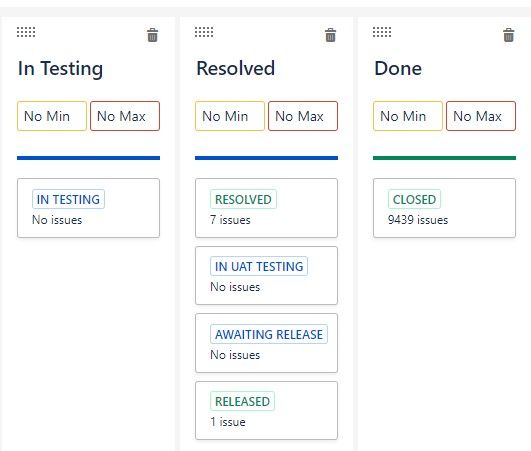
Task: Edit the In Testing column title
Action: tap(60, 68)
